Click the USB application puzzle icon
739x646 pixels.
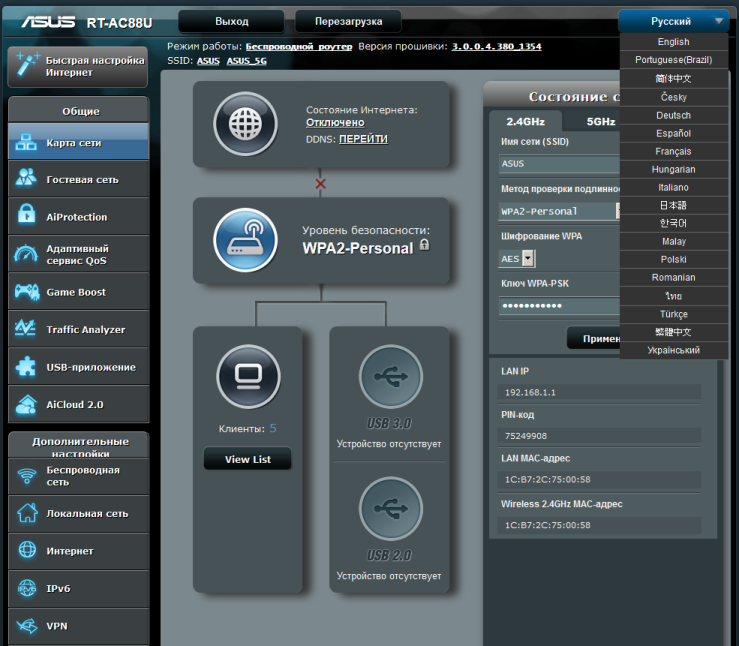(x=26, y=366)
